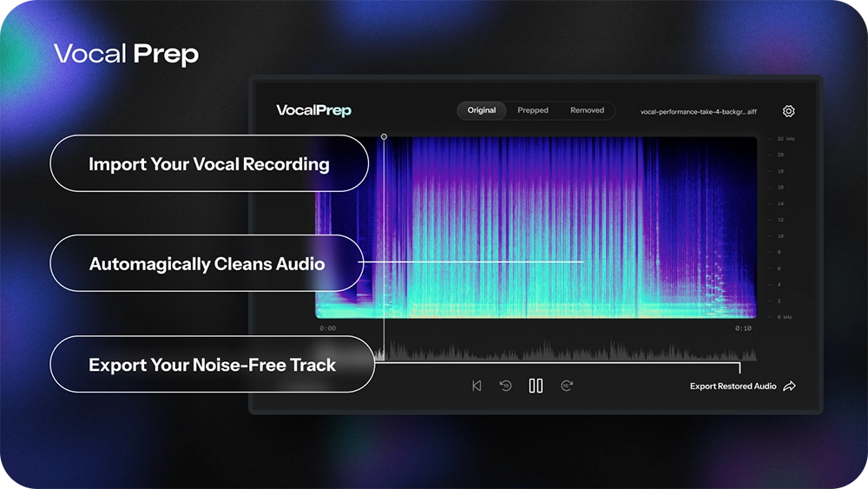Click the file name vocal-performance-take-4

point(699,111)
